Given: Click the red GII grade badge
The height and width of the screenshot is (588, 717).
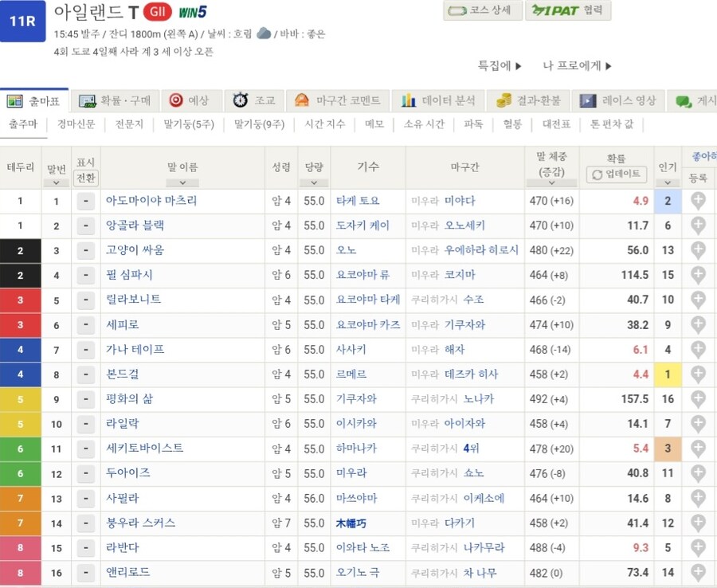Looking at the screenshot, I should pyautogui.click(x=157, y=12).
